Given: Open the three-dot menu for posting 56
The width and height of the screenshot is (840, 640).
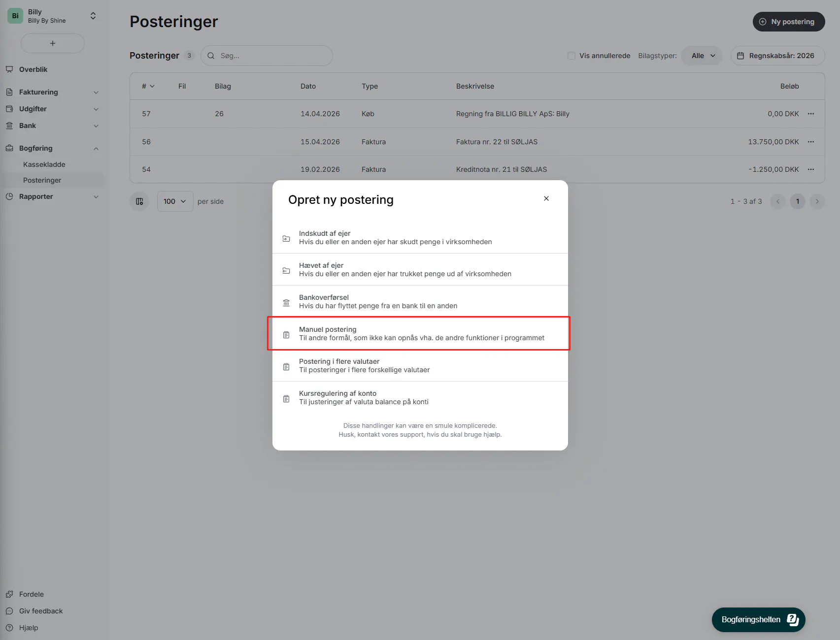Looking at the screenshot, I should coord(810,142).
